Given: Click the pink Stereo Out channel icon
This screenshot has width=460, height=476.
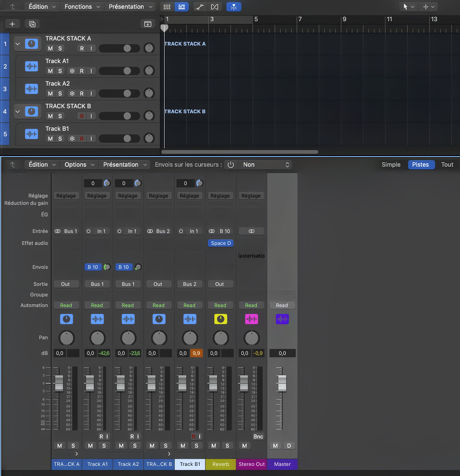Looking at the screenshot, I should point(251,319).
